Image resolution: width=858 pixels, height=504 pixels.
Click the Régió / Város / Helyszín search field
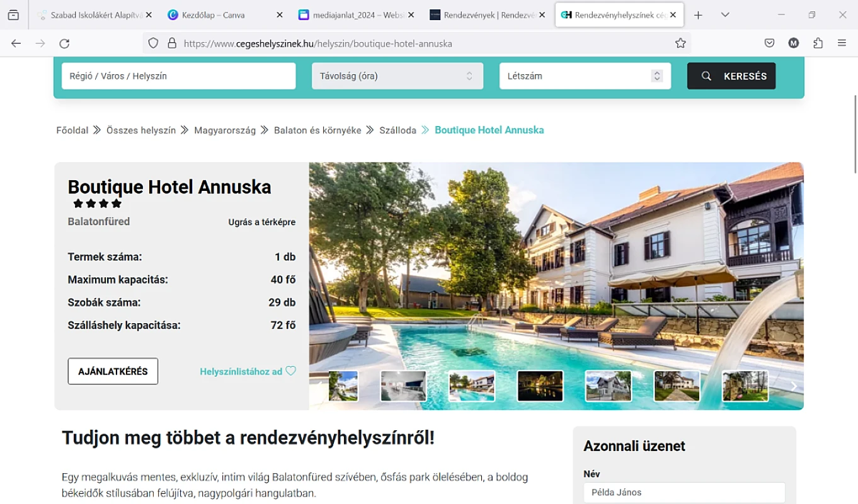click(x=178, y=76)
